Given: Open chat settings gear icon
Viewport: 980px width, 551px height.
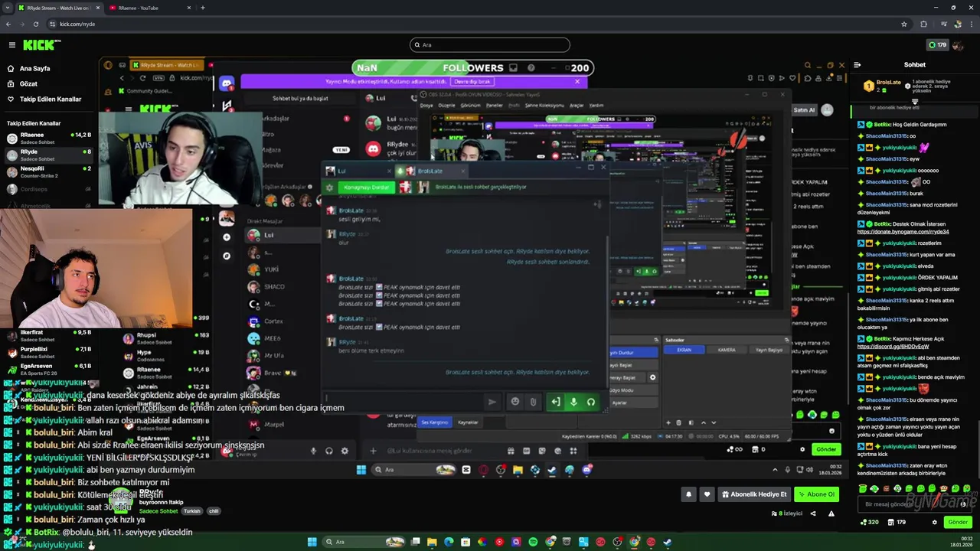Looking at the screenshot, I should [934, 522].
